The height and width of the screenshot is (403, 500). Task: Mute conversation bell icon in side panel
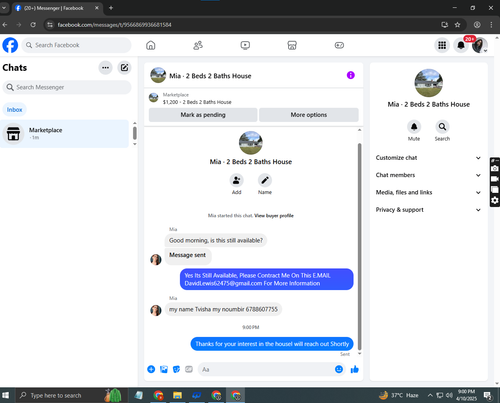[414, 127]
